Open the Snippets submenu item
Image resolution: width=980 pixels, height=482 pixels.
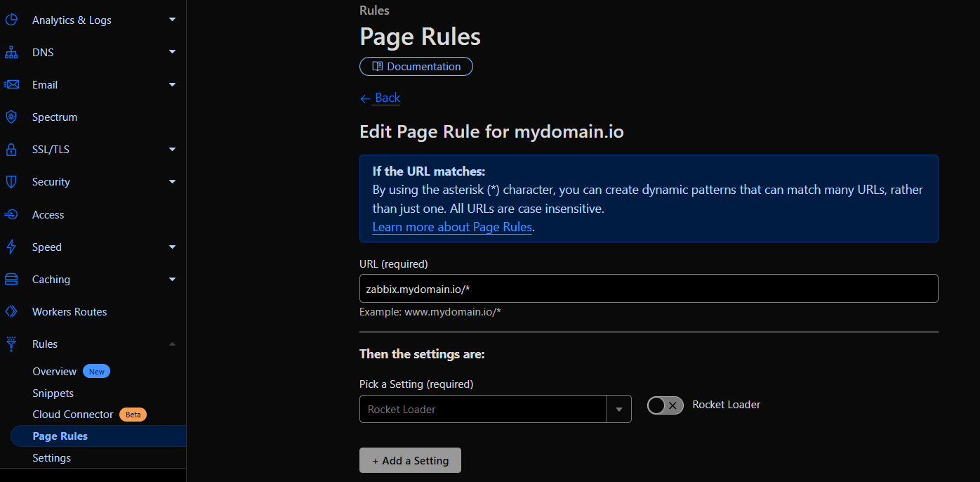click(x=53, y=393)
